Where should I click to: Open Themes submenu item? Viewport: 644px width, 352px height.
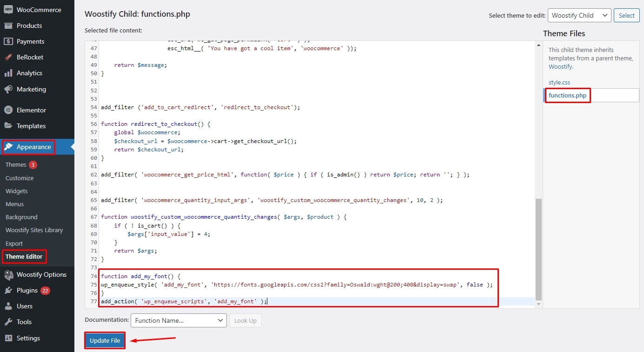pos(16,165)
